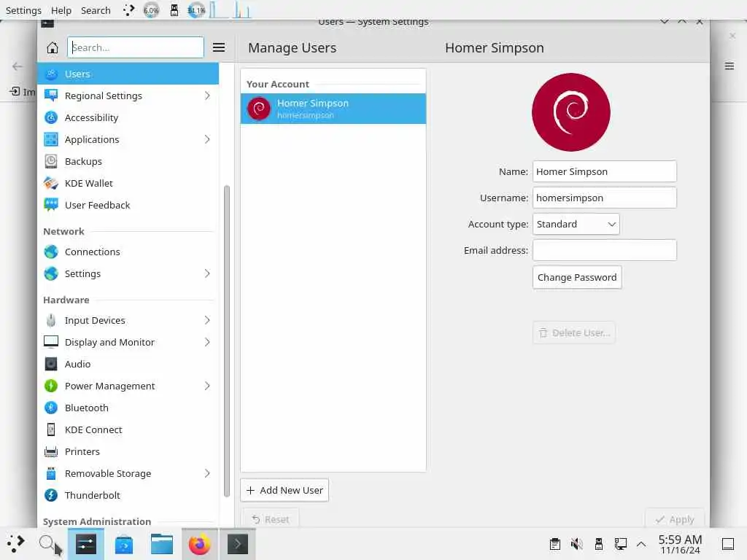Select Homer Simpson in the user list
This screenshot has height=560, width=747.
coord(333,109)
